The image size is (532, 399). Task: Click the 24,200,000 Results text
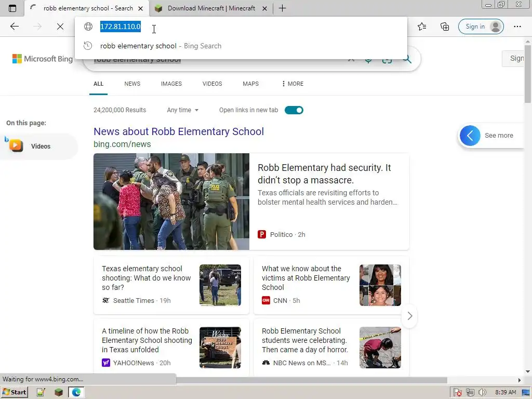pyautogui.click(x=120, y=110)
